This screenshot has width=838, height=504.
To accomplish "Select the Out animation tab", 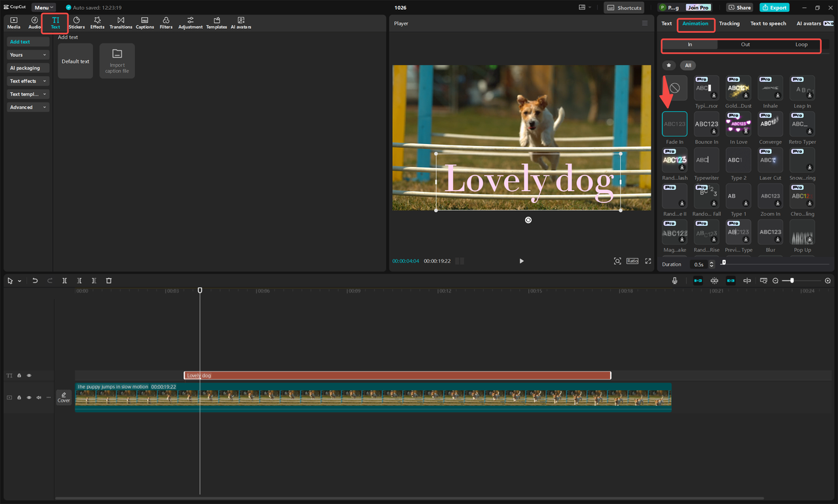I will click(x=745, y=45).
